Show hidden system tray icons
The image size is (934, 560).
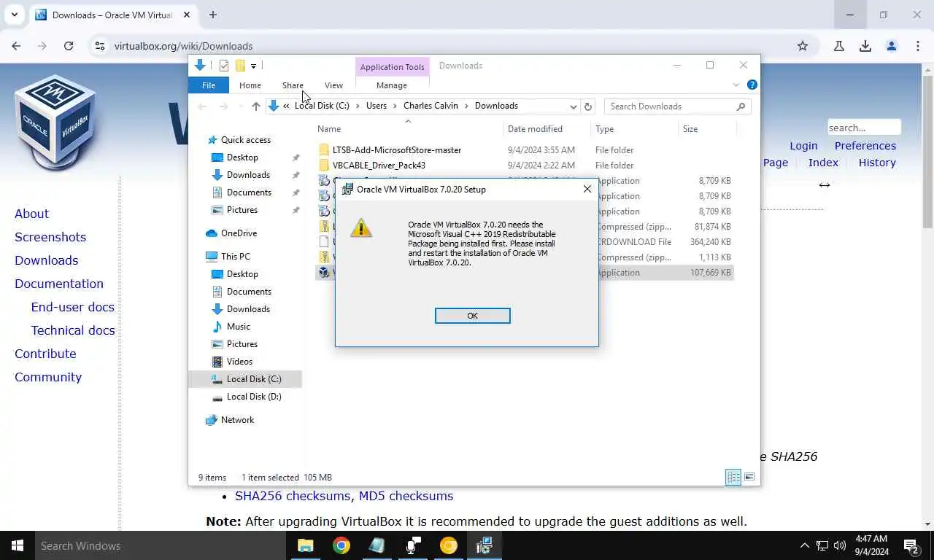[x=805, y=545]
